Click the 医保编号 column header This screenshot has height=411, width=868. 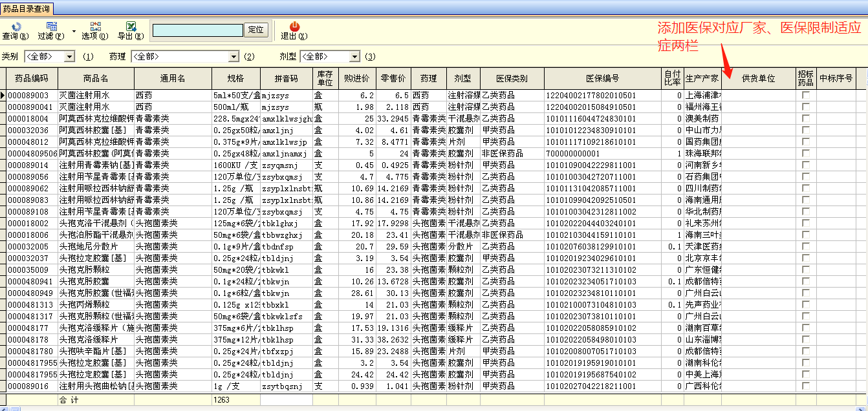tap(603, 78)
